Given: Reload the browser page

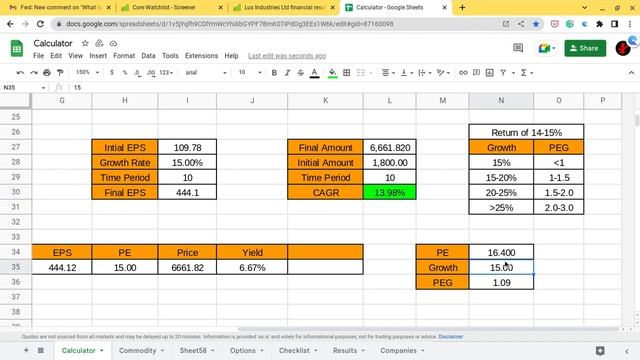Looking at the screenshot, I should pyautogui.click(x=40, y=24).
